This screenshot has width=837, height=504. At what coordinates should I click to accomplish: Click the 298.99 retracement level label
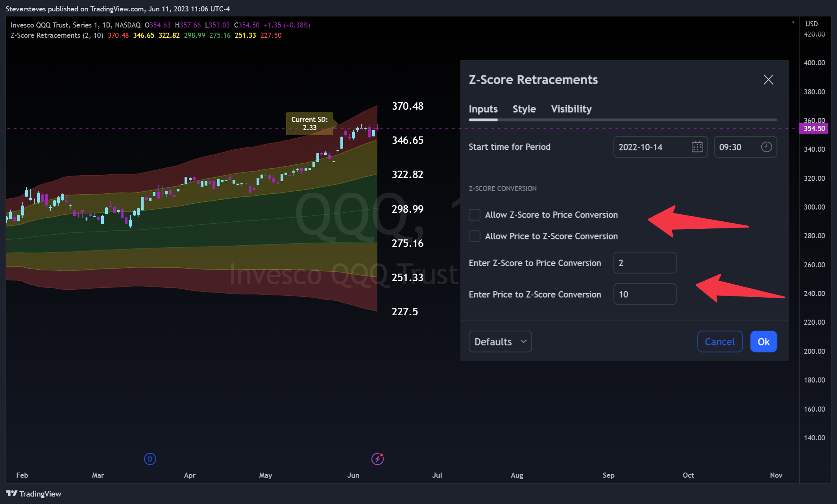point(407,209)
